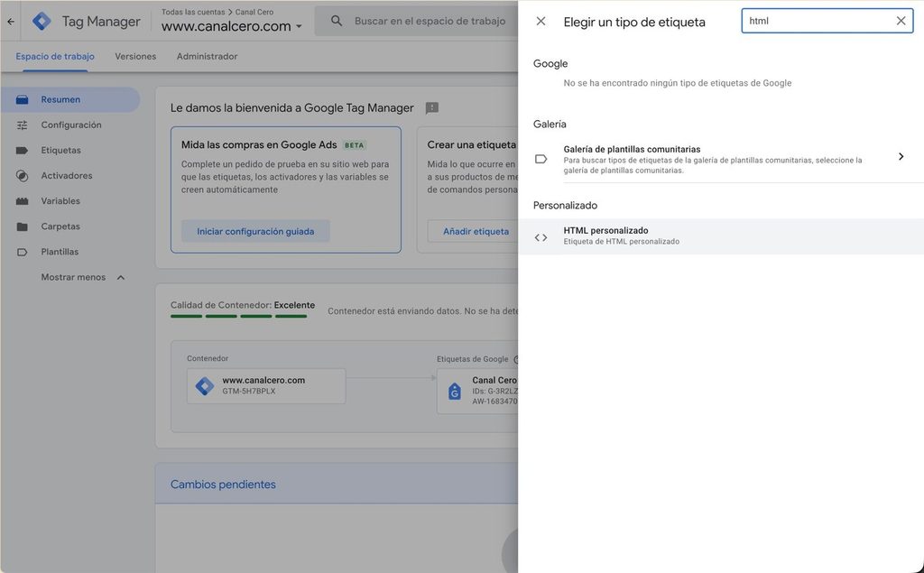Click the container quality progress bars
This screenshot has height=573, width=924.
(238, 317)
